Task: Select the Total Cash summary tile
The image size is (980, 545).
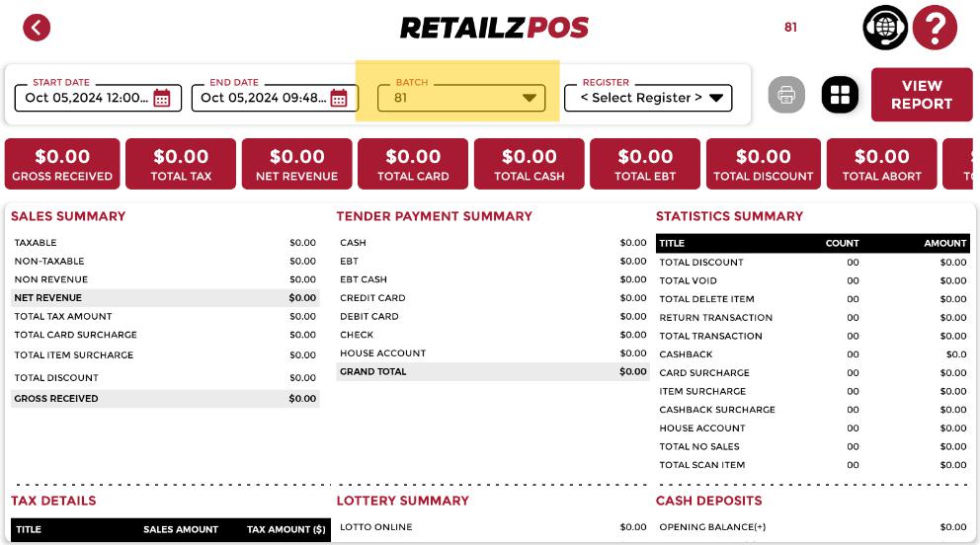Action: [x=529, y=164]
